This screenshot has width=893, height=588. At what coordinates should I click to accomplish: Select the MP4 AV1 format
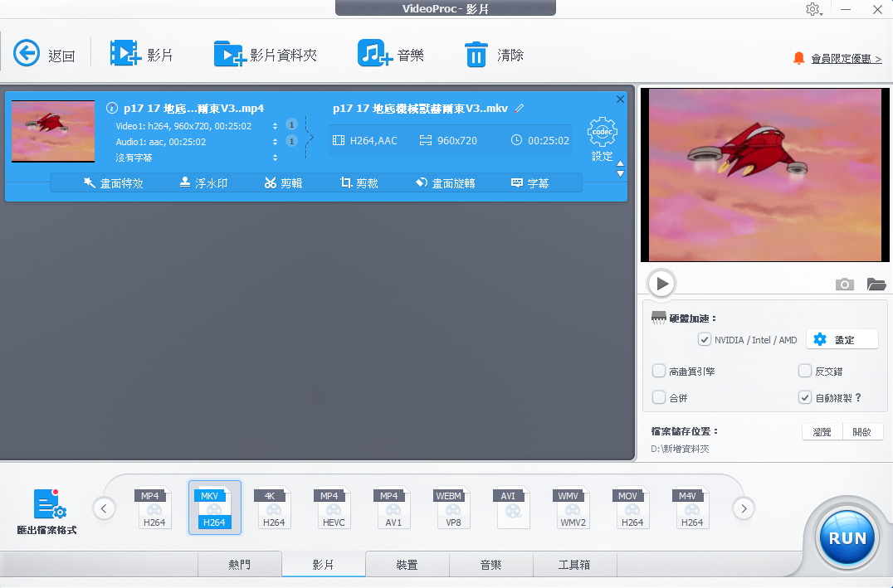click(x=393, y=508)
